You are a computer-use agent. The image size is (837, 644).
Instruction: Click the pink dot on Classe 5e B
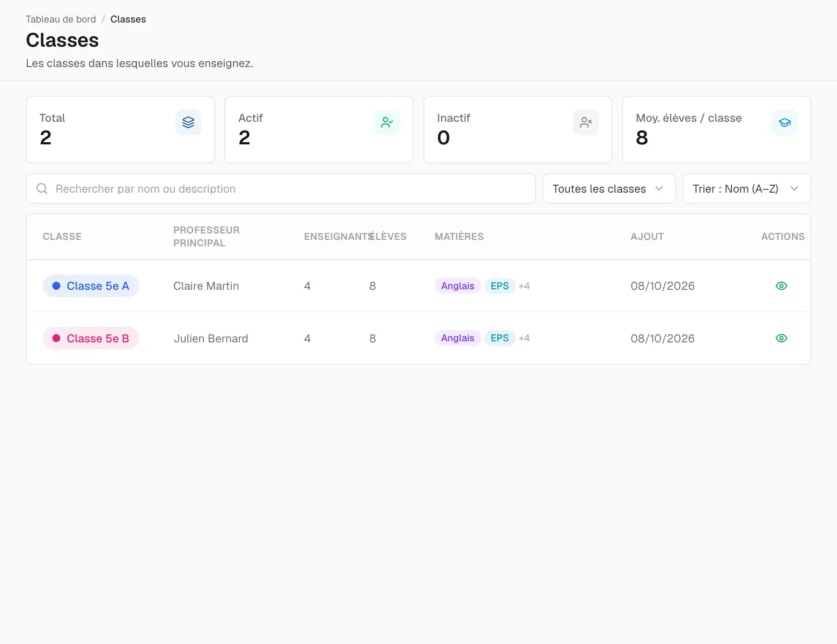tap(56, 338)
